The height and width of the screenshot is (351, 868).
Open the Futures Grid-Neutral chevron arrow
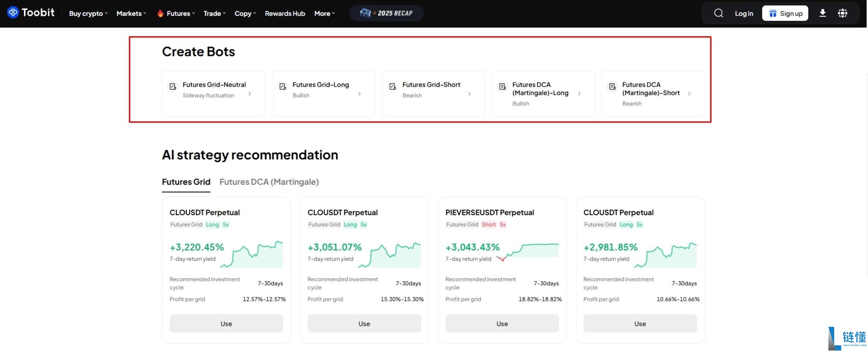pyautogui.click(x=250, y=94)
